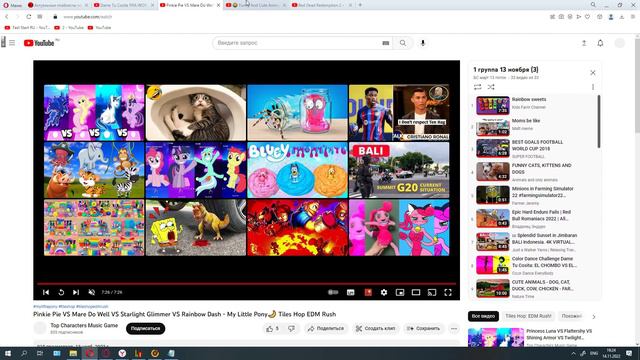Open the Windows Start menu
Viewport: 640px width, 360px height.
point(7,353)
